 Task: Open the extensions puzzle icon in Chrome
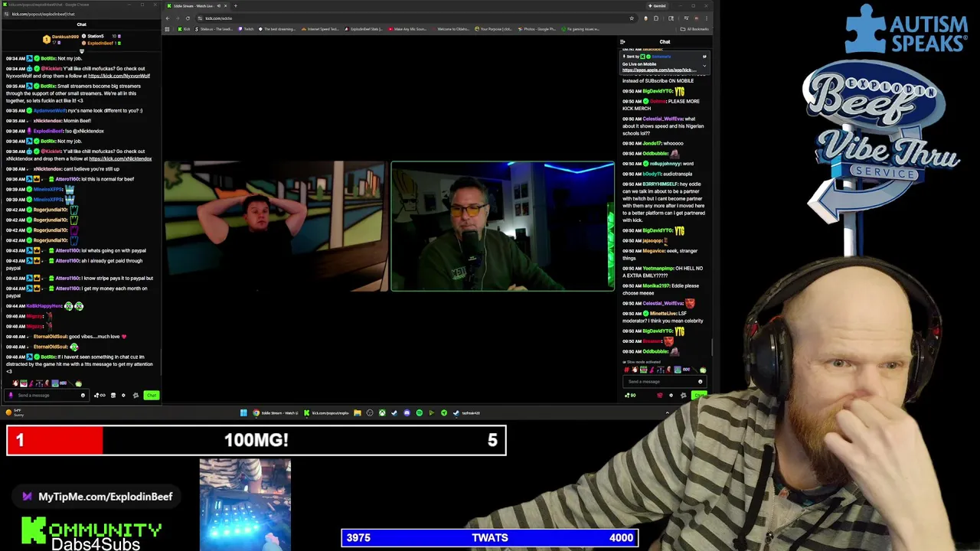656,18
